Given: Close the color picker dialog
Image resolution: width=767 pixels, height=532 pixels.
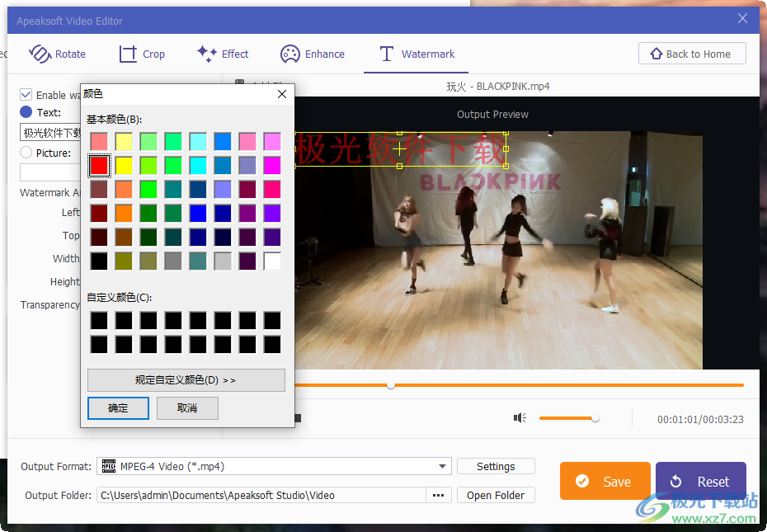Looking at the screenshot, I should tap(282, 94).
